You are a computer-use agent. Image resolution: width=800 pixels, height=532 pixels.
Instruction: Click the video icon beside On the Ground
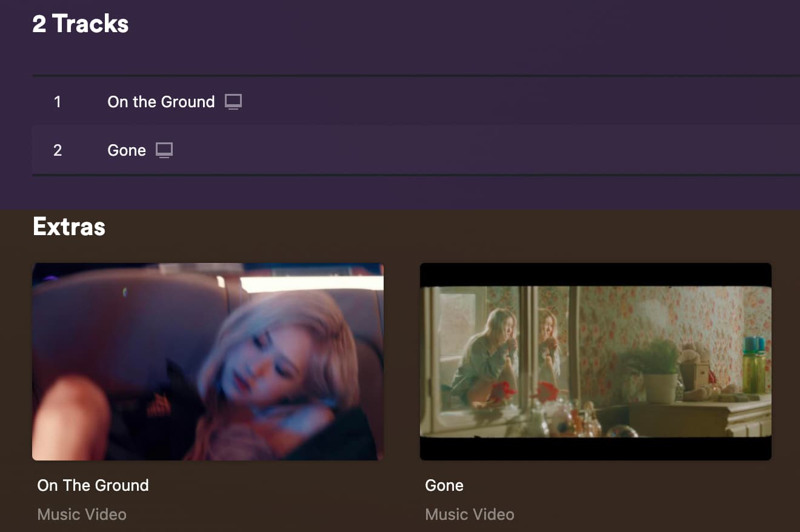[233, 102]
